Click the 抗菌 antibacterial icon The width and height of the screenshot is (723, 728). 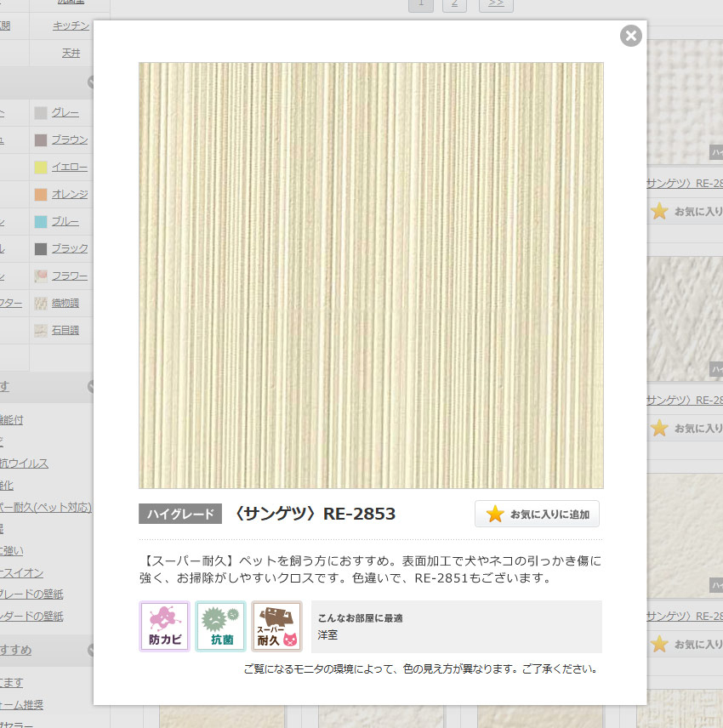point(220,626)
